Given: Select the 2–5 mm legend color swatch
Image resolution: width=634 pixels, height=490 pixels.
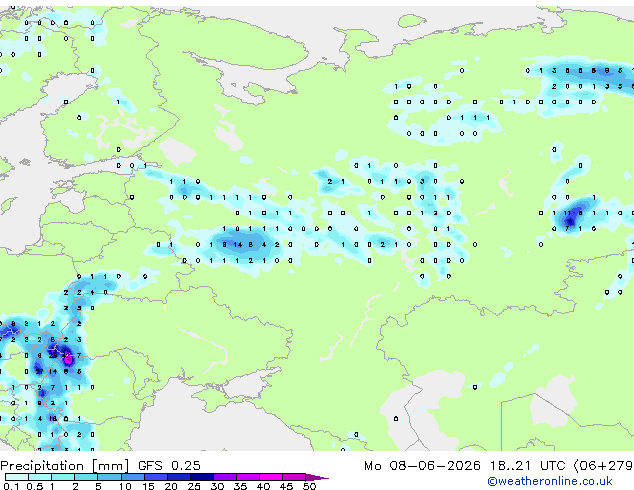Looking at the screenshot, I should [86, 477].
